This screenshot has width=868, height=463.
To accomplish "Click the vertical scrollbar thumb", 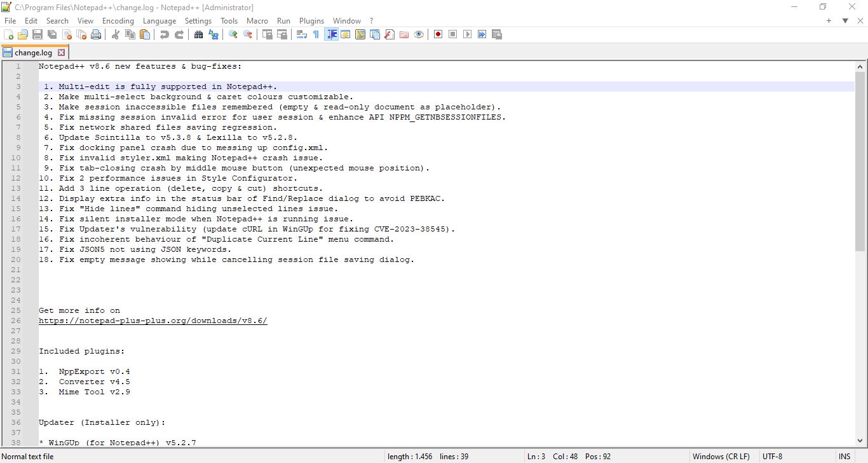I will [860, 162].
